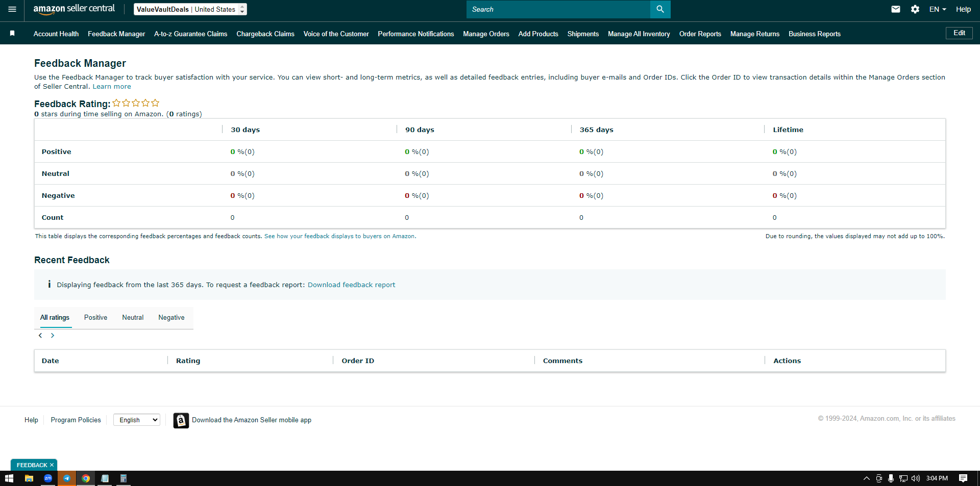
Task: Follow the Learn more link
Action: pos(112,86)
